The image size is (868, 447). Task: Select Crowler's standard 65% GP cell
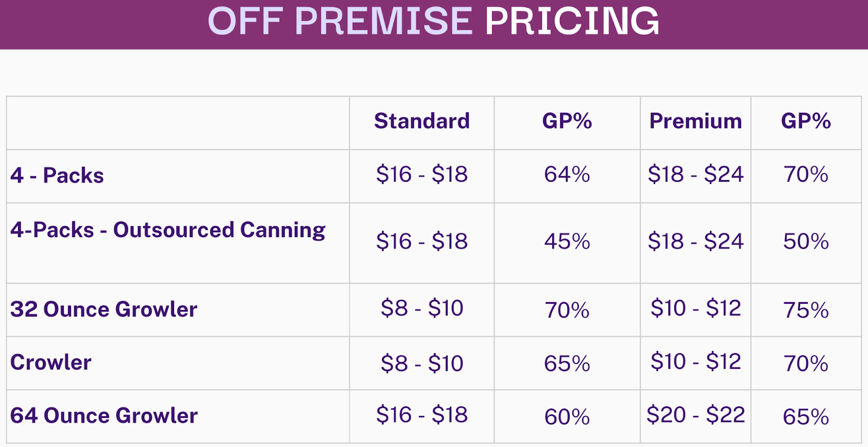point(567,363)
